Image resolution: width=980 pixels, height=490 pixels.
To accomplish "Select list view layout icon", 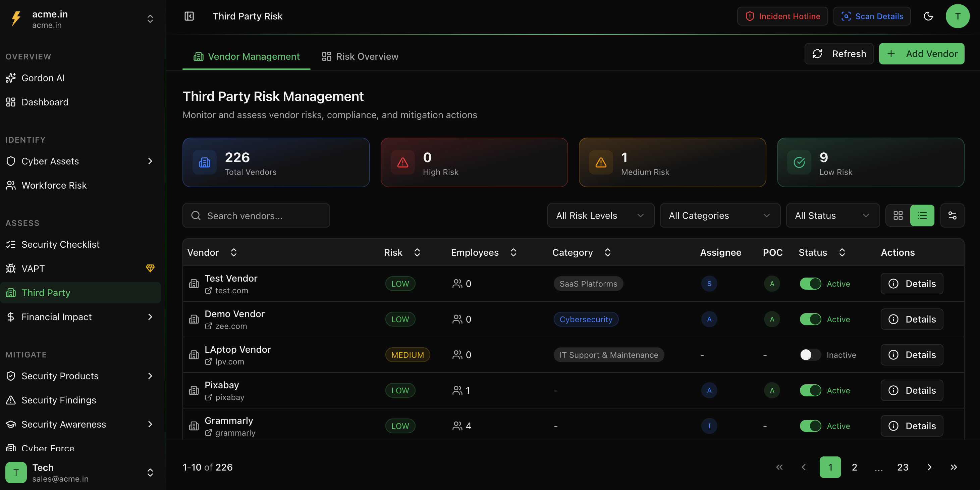I will 922,215.
